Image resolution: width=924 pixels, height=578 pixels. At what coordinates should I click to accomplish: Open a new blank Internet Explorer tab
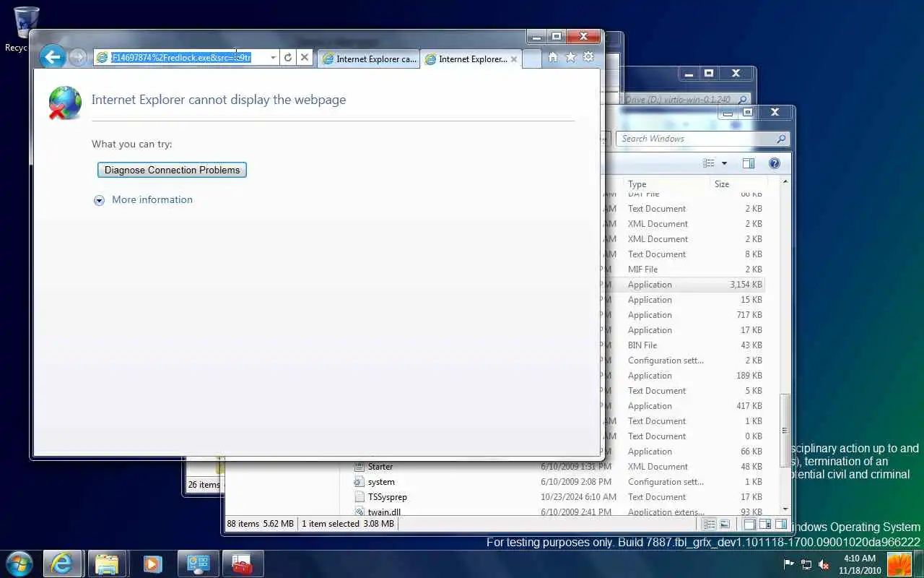[x=532, y=59]
